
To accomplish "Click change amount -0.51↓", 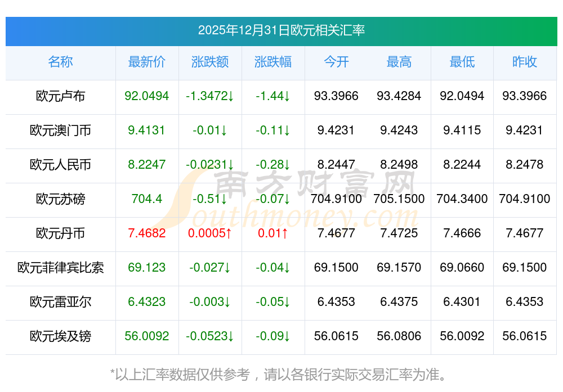I will coord(209,199).
